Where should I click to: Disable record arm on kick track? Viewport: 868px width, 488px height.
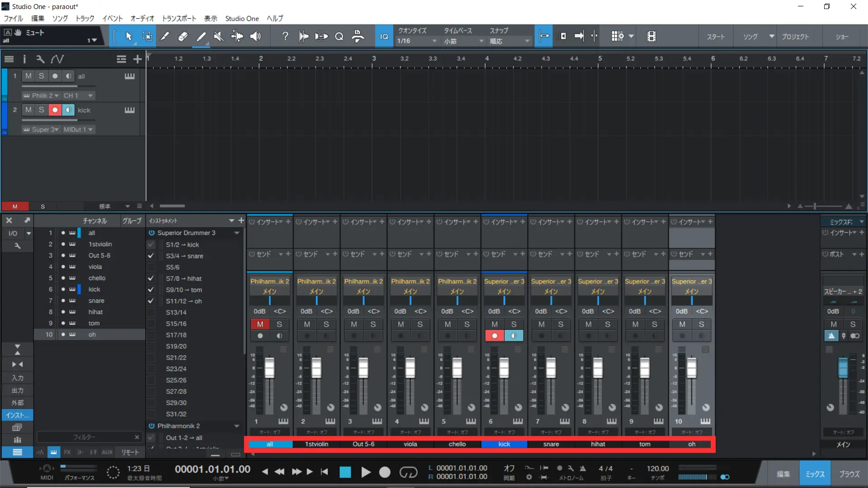pos(55,110)
